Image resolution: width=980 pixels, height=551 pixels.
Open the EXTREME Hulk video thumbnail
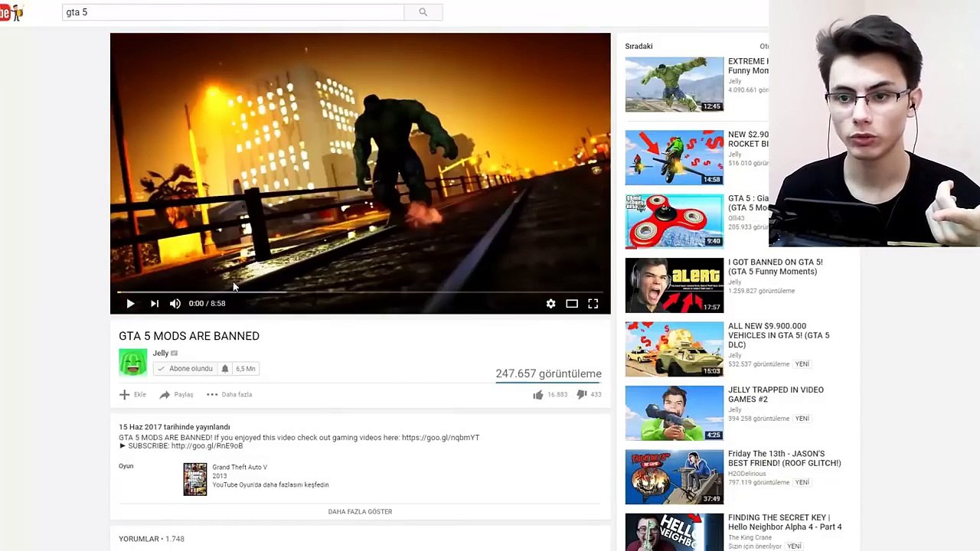[674, 84]
